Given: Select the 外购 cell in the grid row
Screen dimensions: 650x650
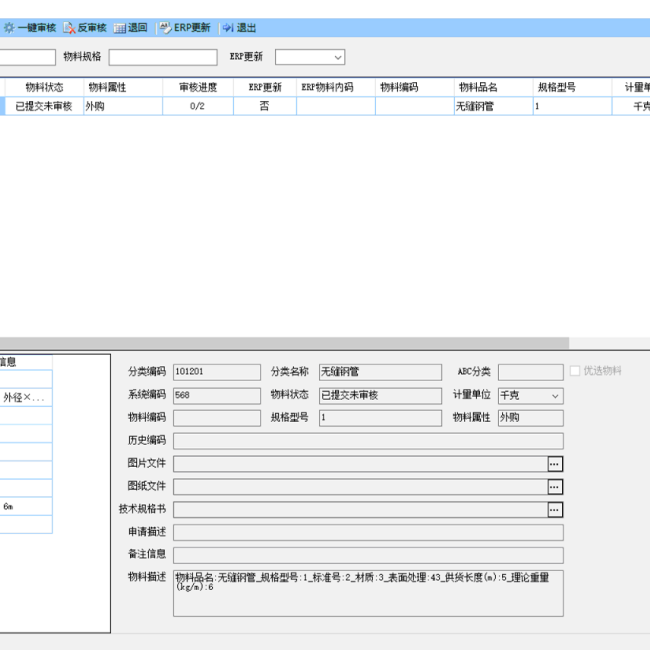Looking at the screenshot, I should point(123,106).
